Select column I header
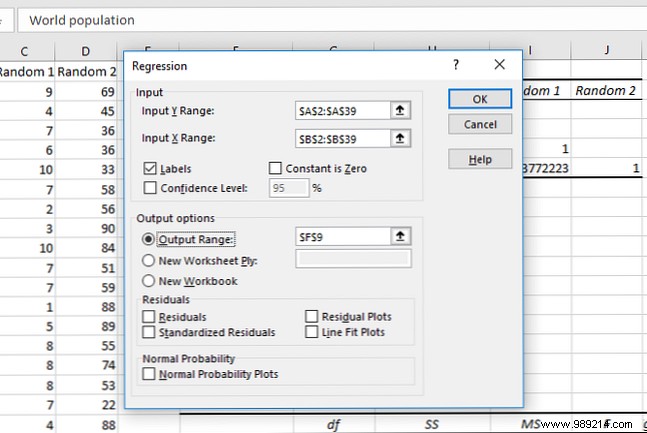This screenshot has height=433, width=647. (x=530, y=50)
